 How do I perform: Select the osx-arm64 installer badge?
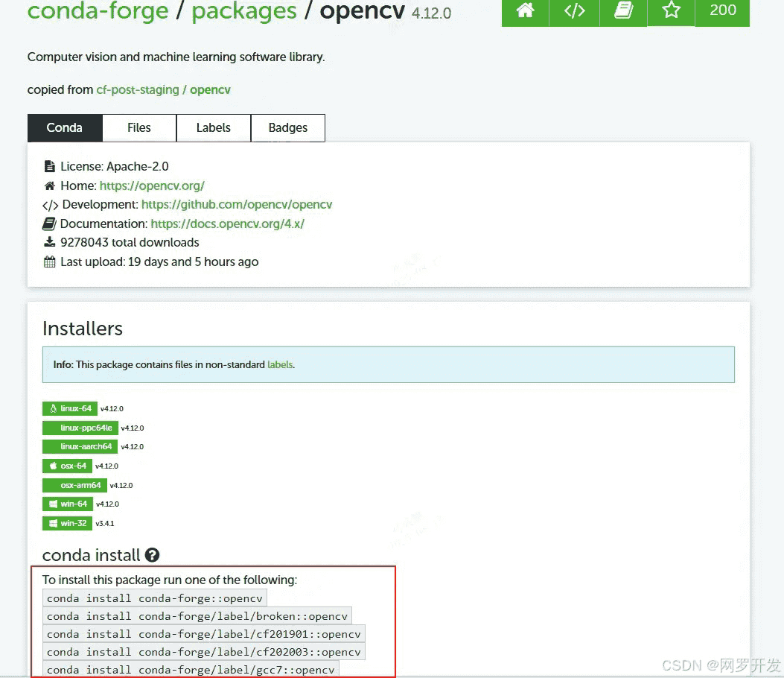point(74,485)
